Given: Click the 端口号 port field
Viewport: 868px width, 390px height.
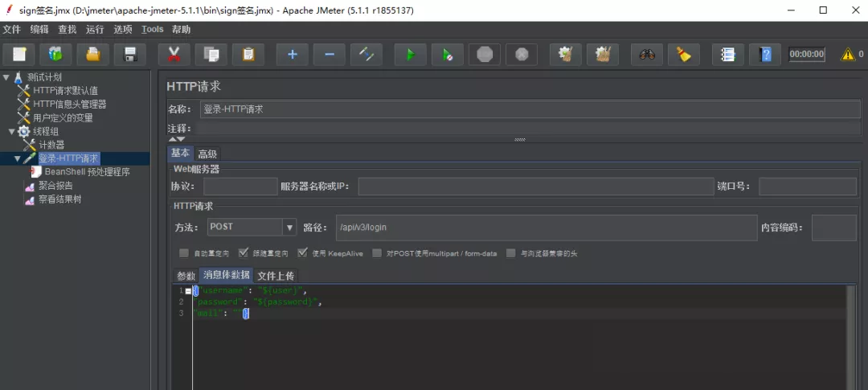Looking at the screenshot, I should coord(808,186).
